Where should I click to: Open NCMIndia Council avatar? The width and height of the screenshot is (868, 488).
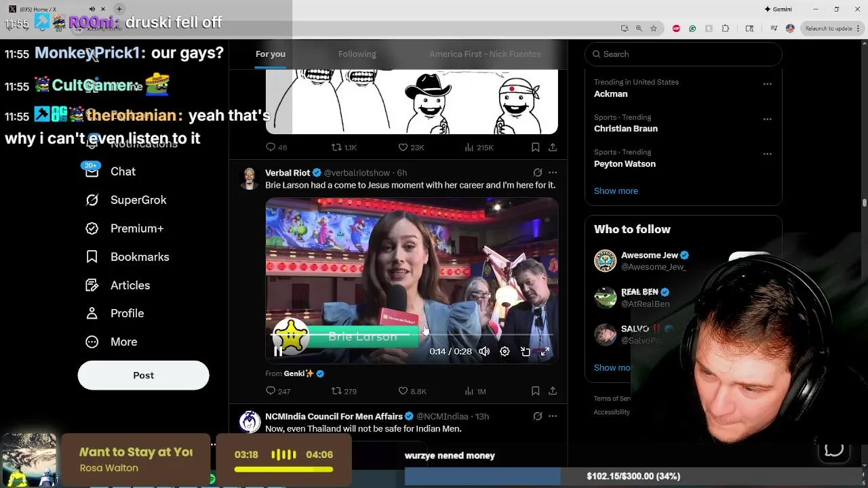click(x=250, y=422)
